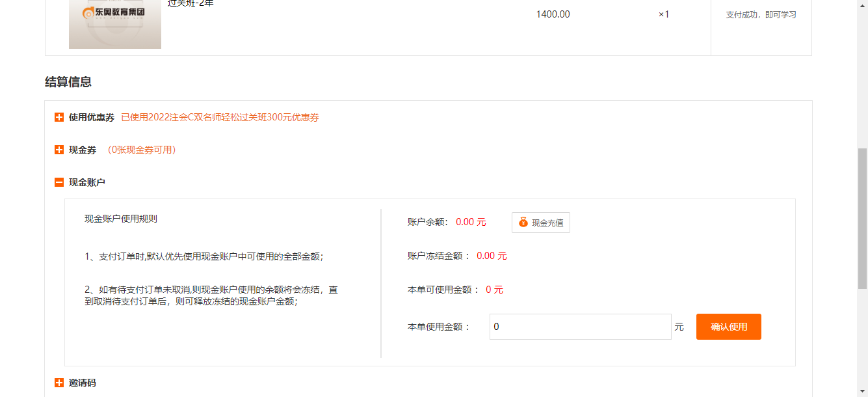The width and height of the screenshot is (868, 397).
Task: Collapse the 现金账户 section heading
Action: point(87,183)
